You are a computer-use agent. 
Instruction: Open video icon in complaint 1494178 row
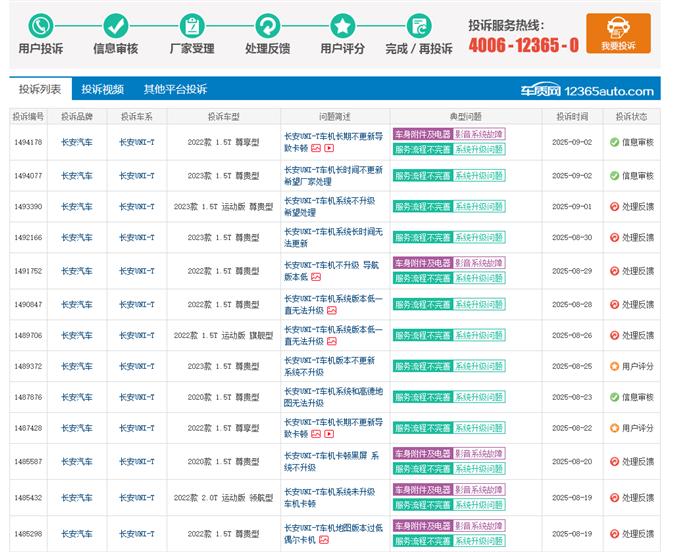[x=329, y=148]
